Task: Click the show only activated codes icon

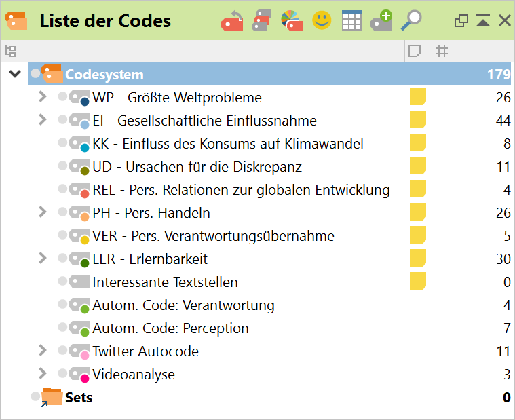Action: [262, 21]
